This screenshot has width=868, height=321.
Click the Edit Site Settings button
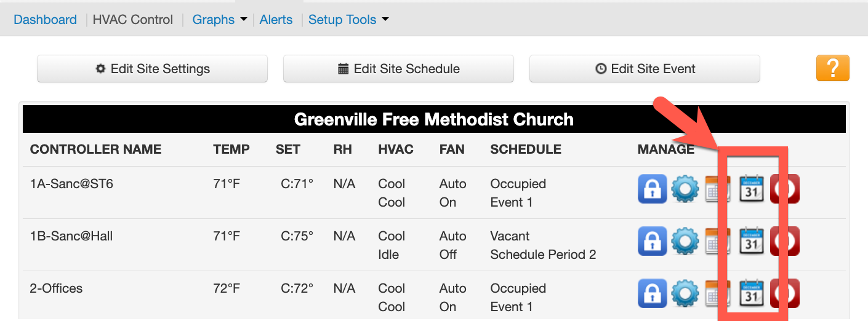(152, 69)
